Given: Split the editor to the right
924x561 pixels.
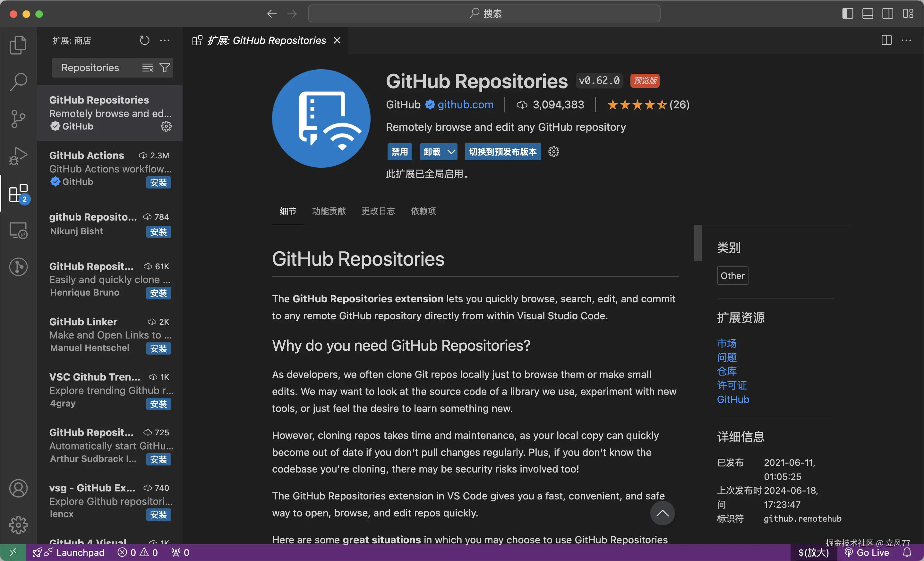Looking at the screenshot, I should (x=886, y=40).
